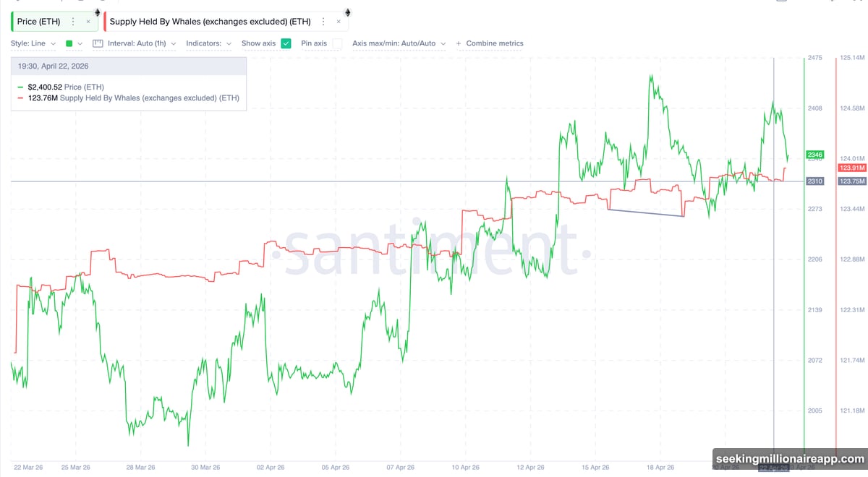868x477 pixels.
Task: Click the green color swatch next to Style
Action: (x=69, y=43)
